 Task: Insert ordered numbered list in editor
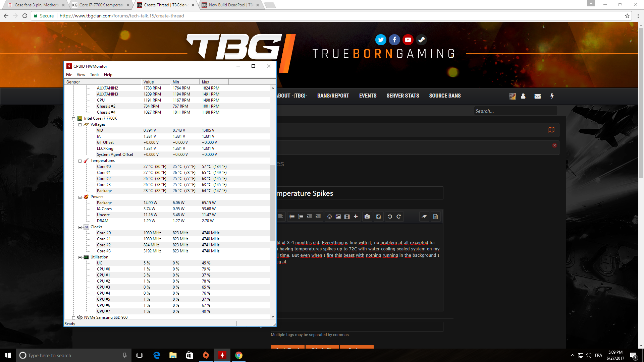[x=301, y=217]
